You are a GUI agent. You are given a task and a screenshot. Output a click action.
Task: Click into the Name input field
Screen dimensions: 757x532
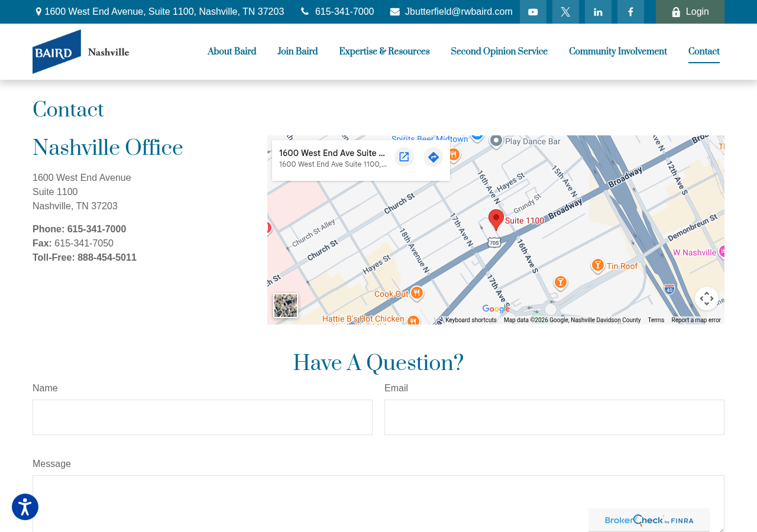pyautogui.click(x=202, y=417)
